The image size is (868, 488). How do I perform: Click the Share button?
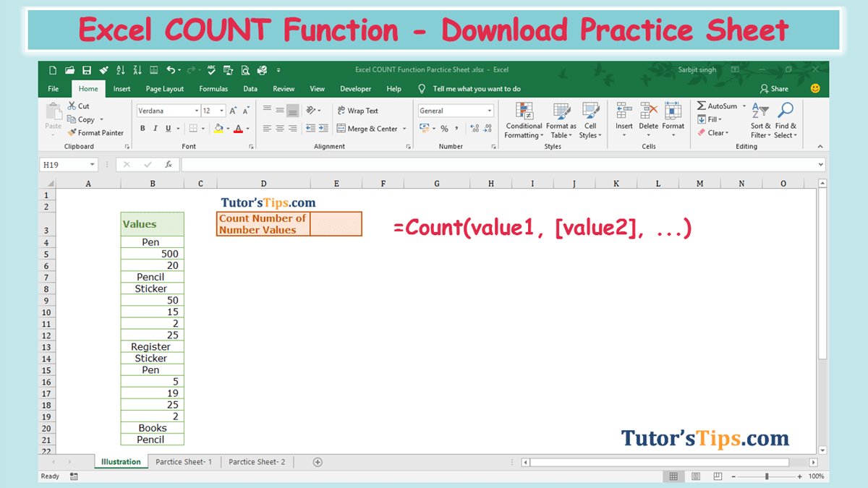[774, 88]
